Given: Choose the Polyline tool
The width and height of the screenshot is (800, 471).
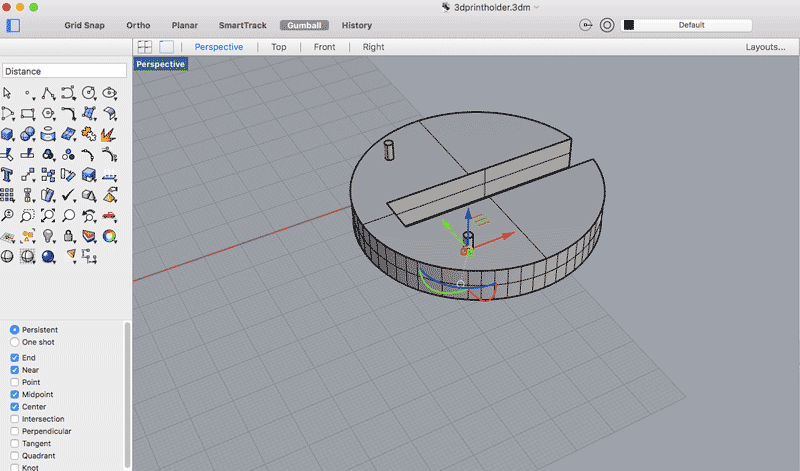Looking at the screenshot, I should pyautogui.click(x=48, y=94).
